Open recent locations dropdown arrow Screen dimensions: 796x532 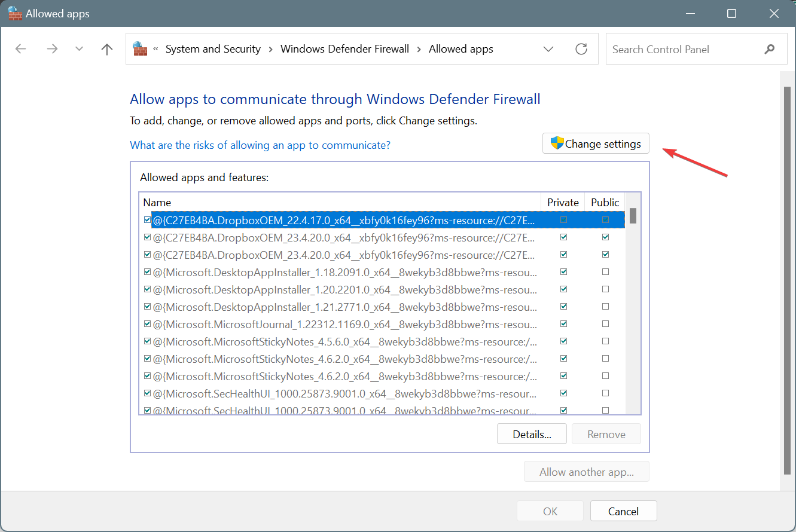coord(79,49)
